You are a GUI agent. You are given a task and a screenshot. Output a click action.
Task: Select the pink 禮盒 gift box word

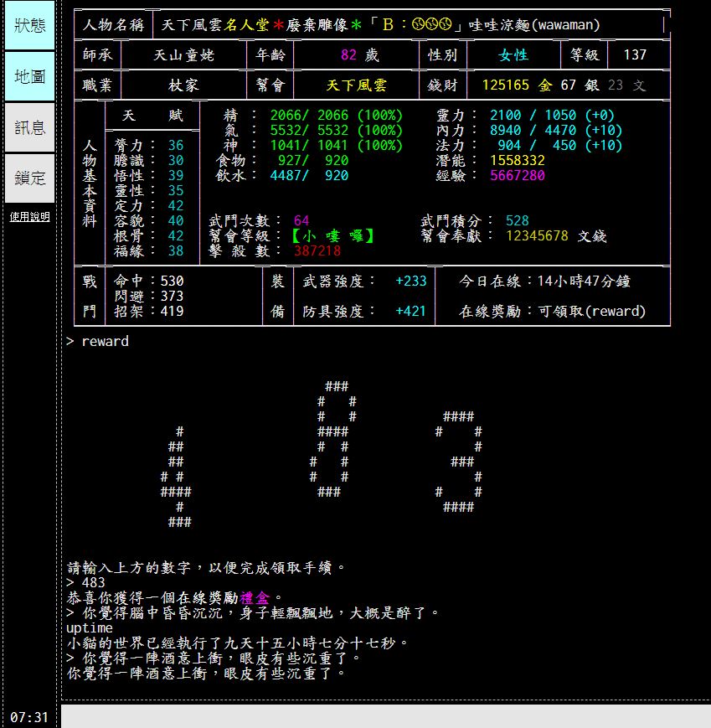coord(255,597)
